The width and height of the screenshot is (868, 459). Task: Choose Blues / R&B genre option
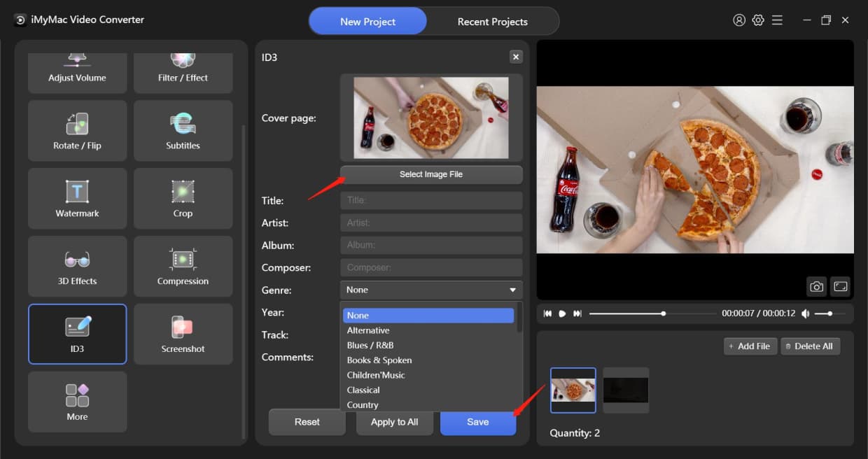[428, 345]
